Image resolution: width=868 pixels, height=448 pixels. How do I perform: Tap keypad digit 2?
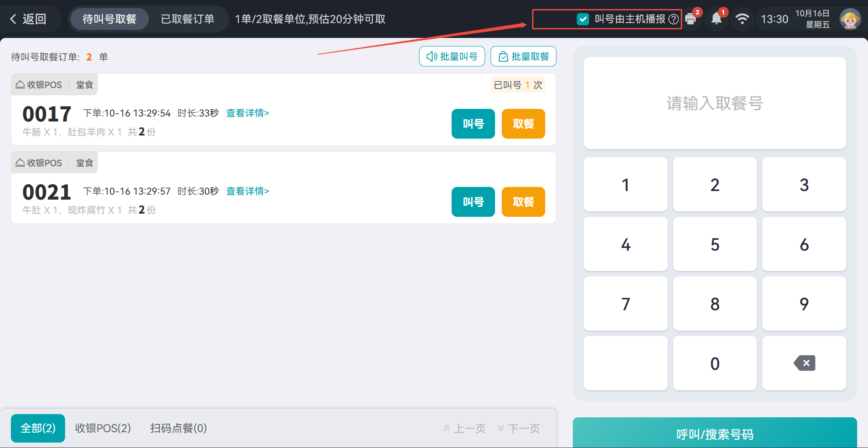(715, 184)
